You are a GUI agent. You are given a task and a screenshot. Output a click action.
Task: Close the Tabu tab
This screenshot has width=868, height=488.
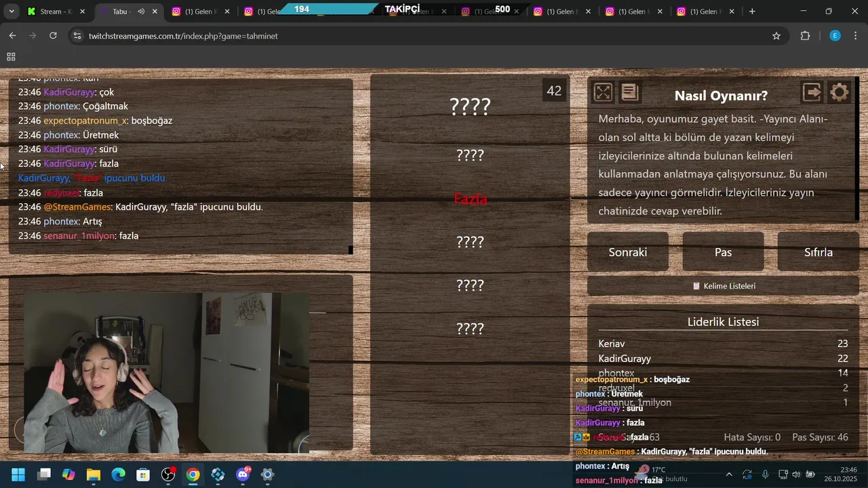pos(155,12)
